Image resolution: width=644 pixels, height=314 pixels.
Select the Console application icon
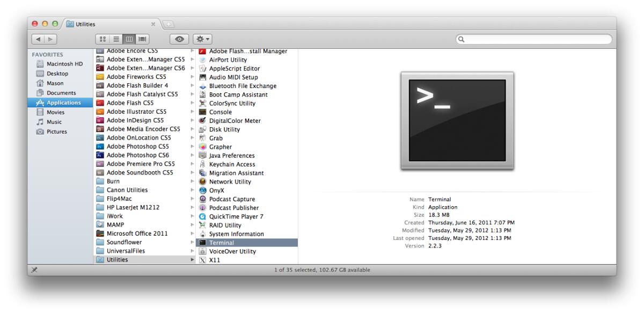click(x=202, y=112)
